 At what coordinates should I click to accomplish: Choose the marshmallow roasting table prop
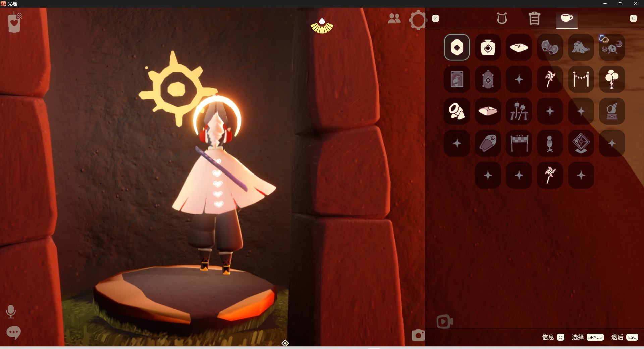(519, 111)
